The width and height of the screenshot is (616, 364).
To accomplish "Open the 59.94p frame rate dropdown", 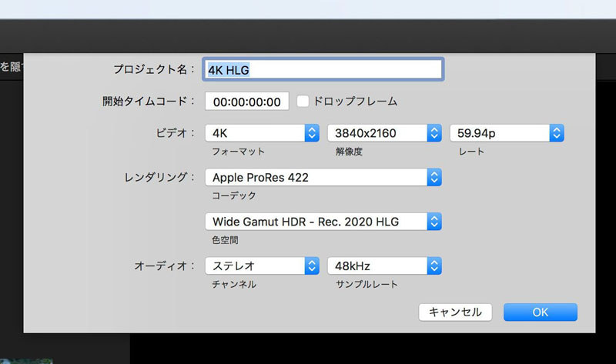I will point(507,133).
